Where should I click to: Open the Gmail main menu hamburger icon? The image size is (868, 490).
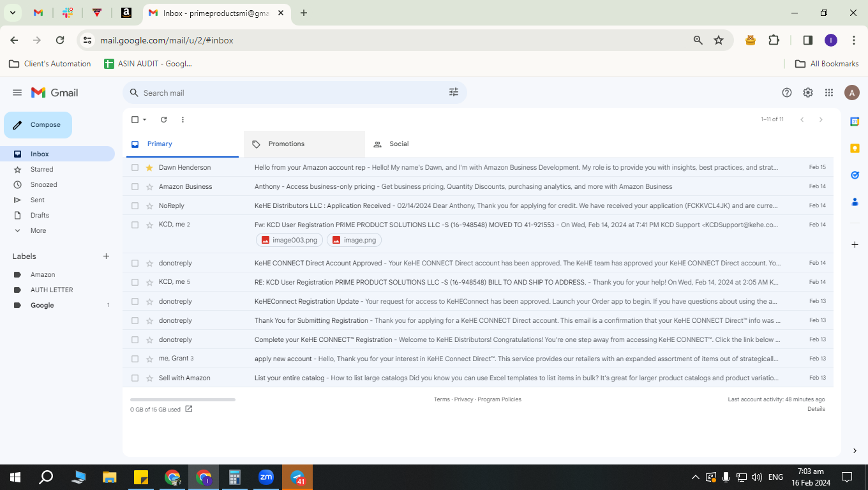click(x=17, y=93)
